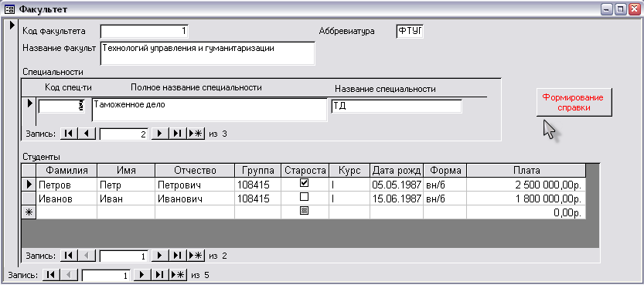The image size is (644, 285).
Task: Open the Факультет window system menu icon
Action: click(x=9, y=9)
